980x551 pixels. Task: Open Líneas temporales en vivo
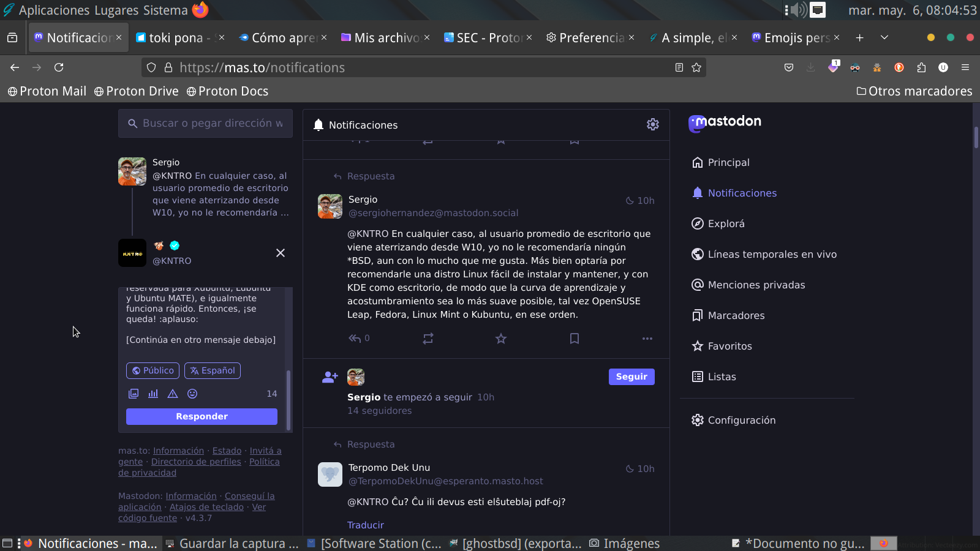(764, 254)
